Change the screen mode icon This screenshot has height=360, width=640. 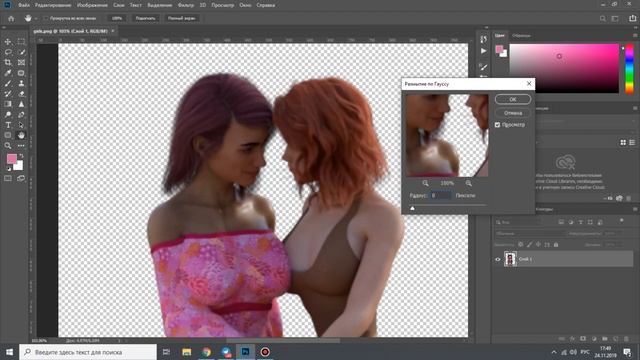pyautogui.click(x=21, y=178)
